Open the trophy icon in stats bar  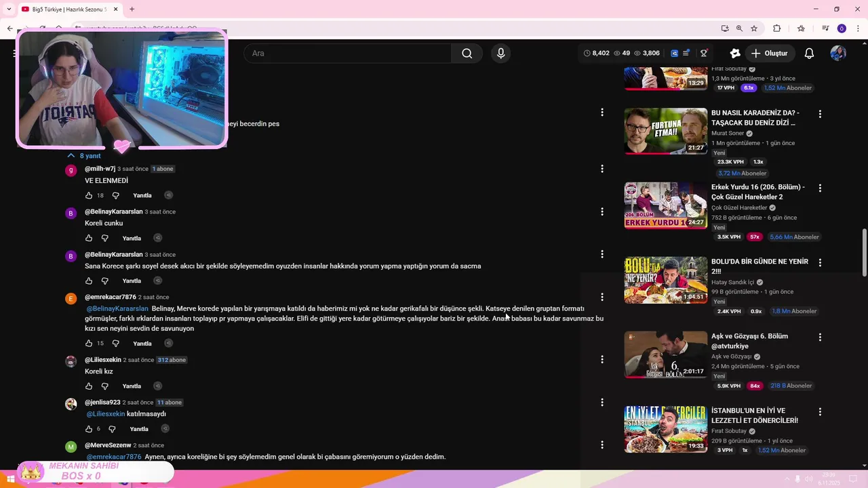(704, 54)
